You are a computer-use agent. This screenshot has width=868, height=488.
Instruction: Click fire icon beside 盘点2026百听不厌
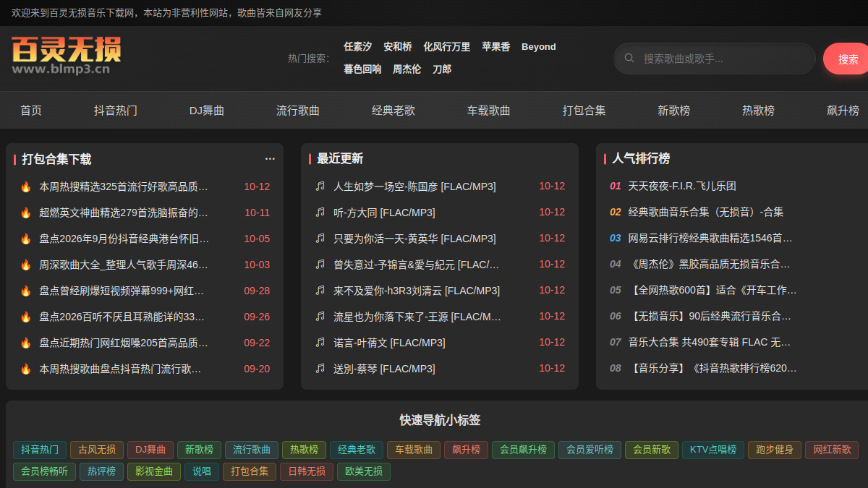25,317
